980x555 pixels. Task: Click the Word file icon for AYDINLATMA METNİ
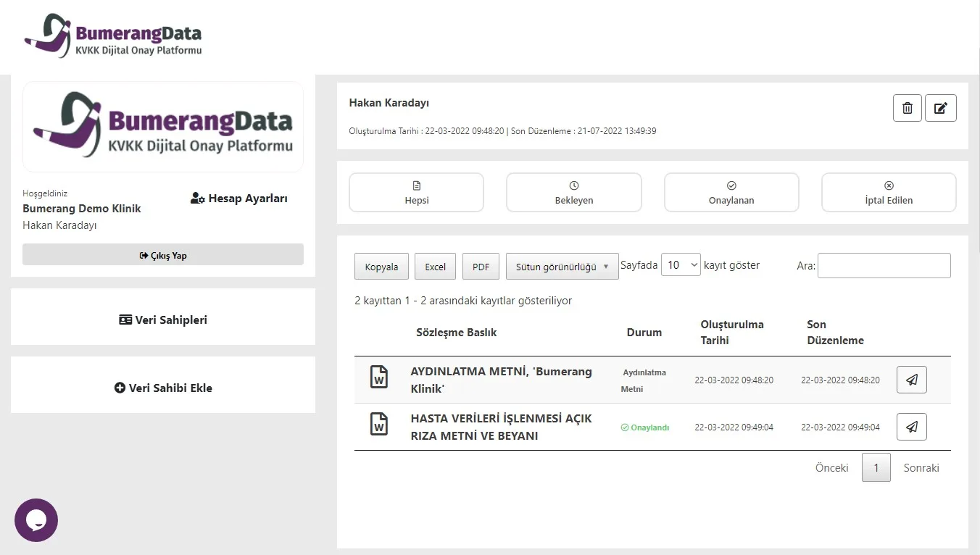coord(379,377)
